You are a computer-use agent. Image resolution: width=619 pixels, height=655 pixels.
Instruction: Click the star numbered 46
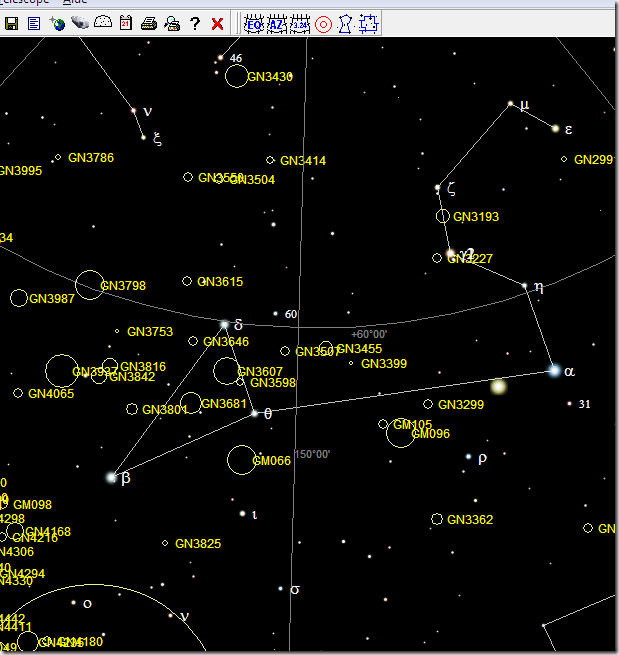click(x=220, y=58)
